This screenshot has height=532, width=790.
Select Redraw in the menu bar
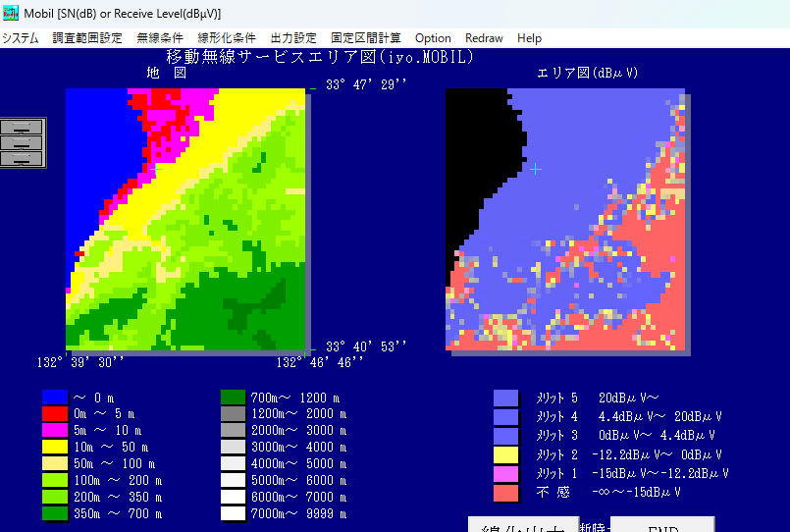[x=484, y=38]
